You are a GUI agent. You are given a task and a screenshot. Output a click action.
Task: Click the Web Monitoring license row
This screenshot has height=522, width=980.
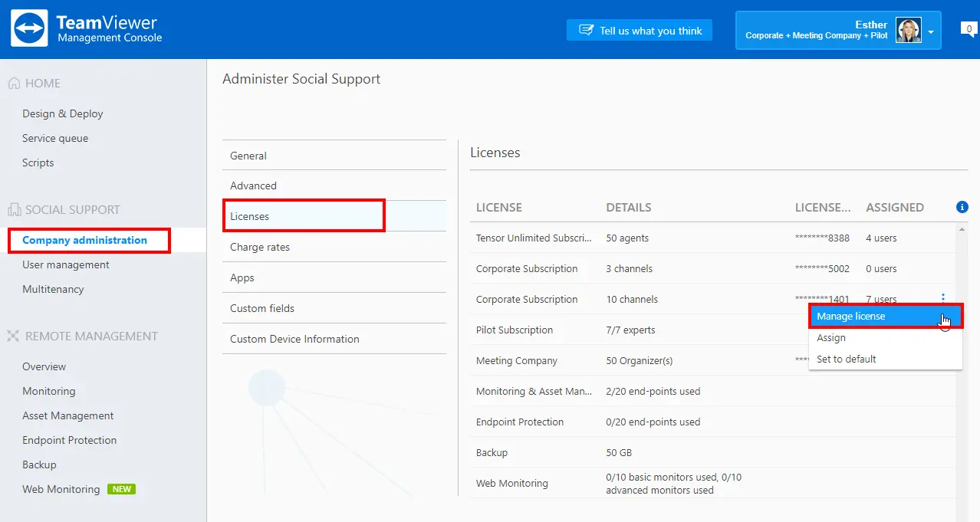point(713,483)
